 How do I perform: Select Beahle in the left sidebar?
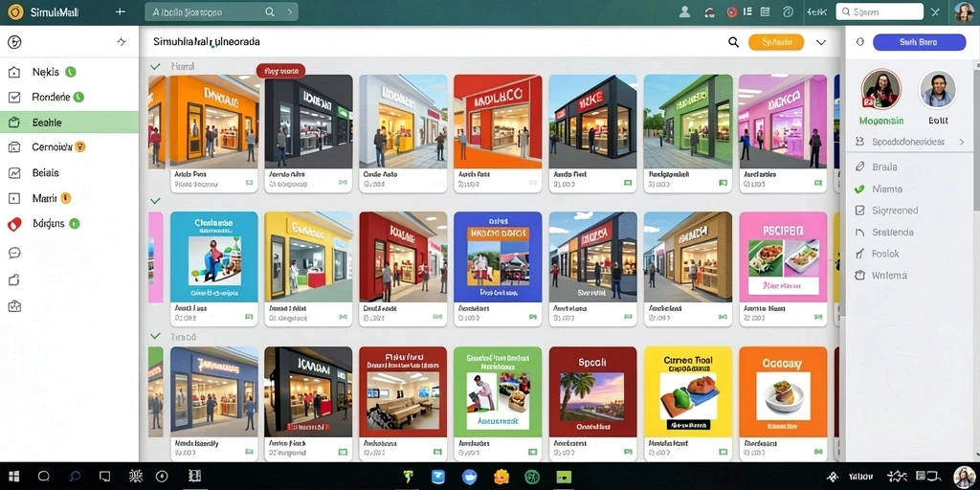coord(69,122)
